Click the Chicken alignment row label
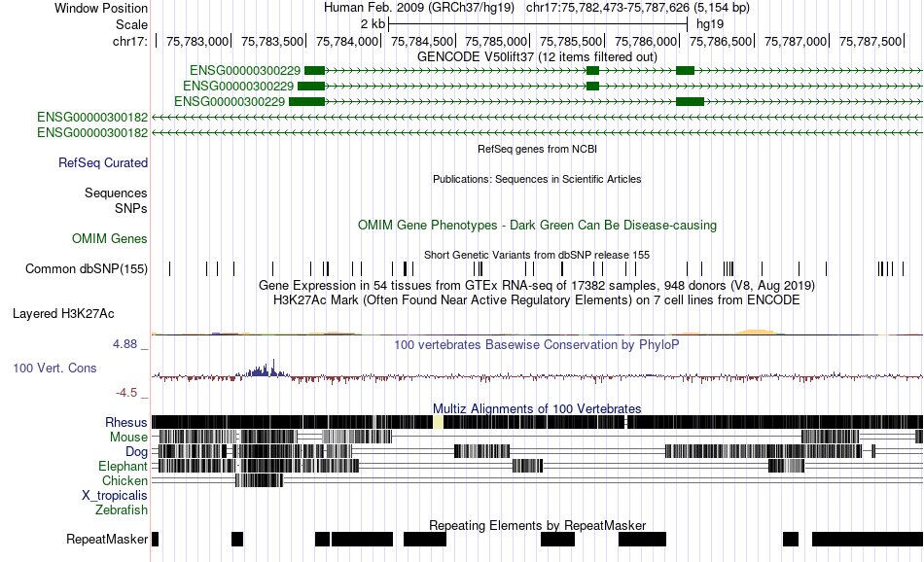The height and width of the screenshot is (562, 924). tap(124, 480)
